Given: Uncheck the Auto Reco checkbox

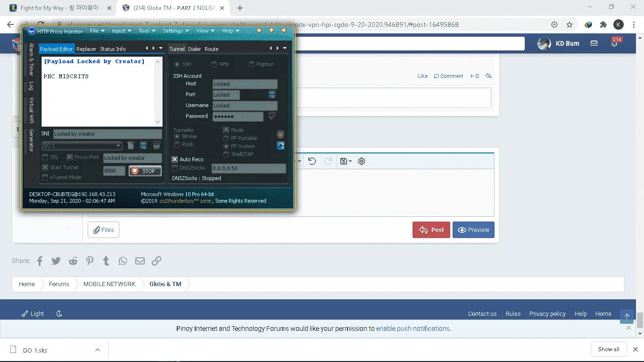Looking at the screenshot, I should 174,159.
